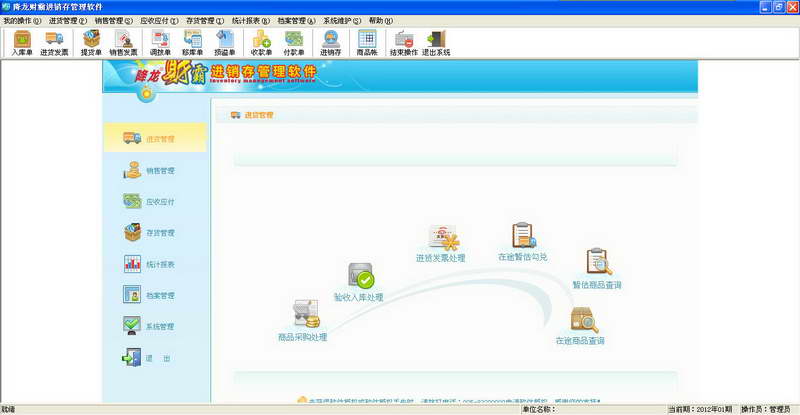The image size is (800, 415).
Task: Open the 收款单 toolbar icon
Action: click(x=262, y=43)
